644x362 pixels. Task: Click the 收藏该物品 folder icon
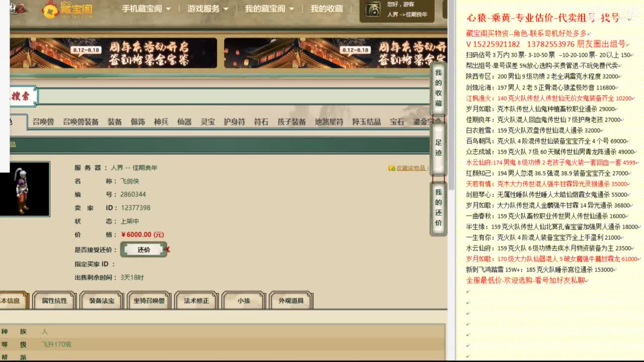(x=391, y=168)
